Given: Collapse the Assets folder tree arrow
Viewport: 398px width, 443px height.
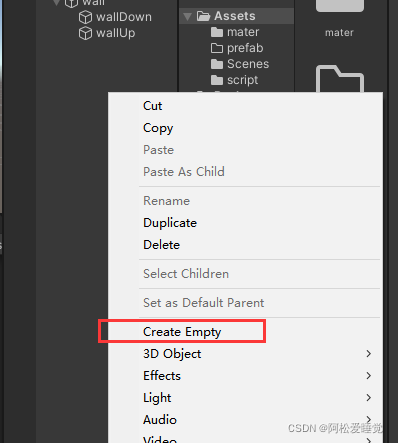Looking at the screenshot, I should point(187,16).
